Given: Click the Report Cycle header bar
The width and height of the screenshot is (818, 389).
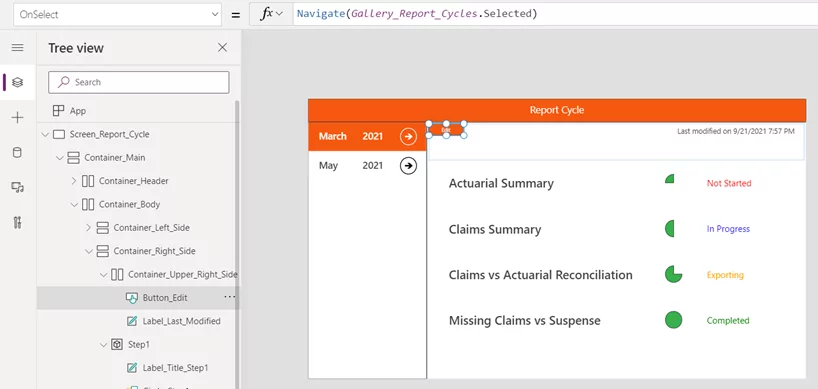Looking at the screenshot, I should 557,110.
